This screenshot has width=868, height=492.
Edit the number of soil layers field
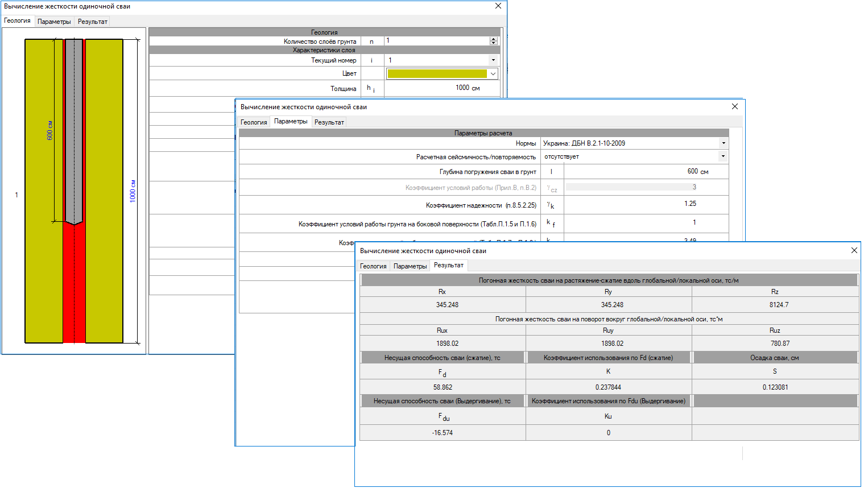(437, 41)
